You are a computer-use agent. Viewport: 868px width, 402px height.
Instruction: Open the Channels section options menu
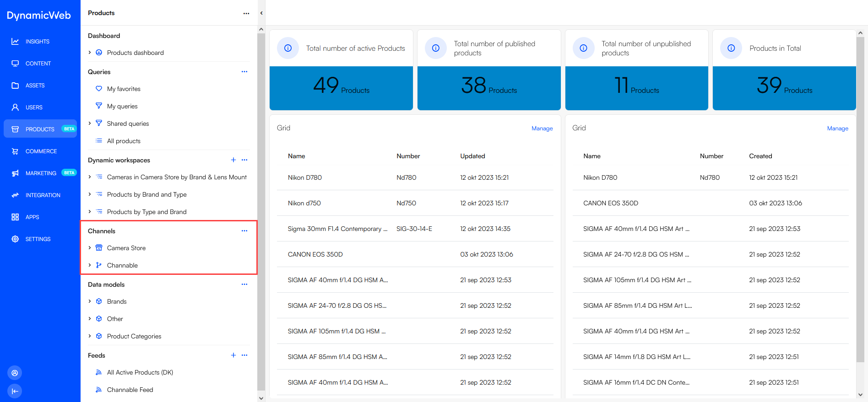(x=244, y=231)
